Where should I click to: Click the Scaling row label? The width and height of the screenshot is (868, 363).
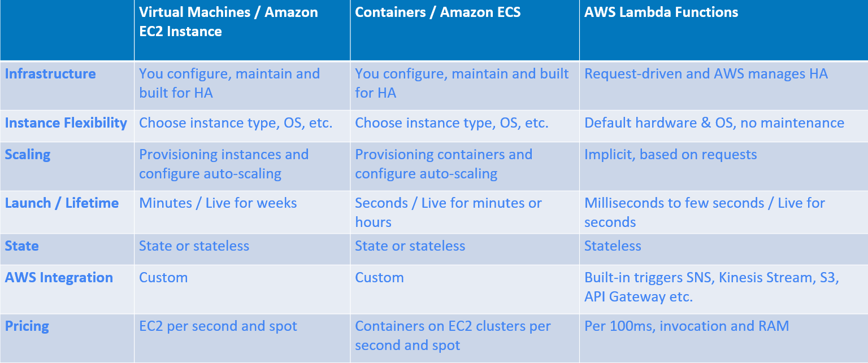pyautogui.click(x=28, y=155)
